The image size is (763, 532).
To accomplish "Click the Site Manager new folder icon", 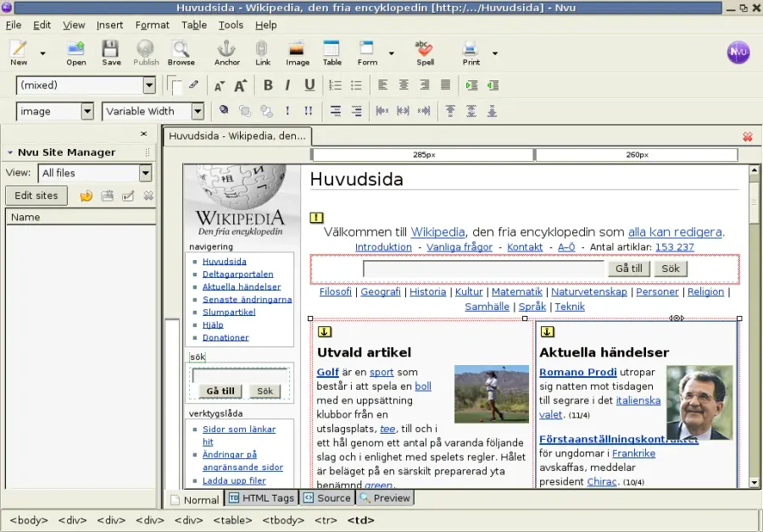I will (107, 196).
